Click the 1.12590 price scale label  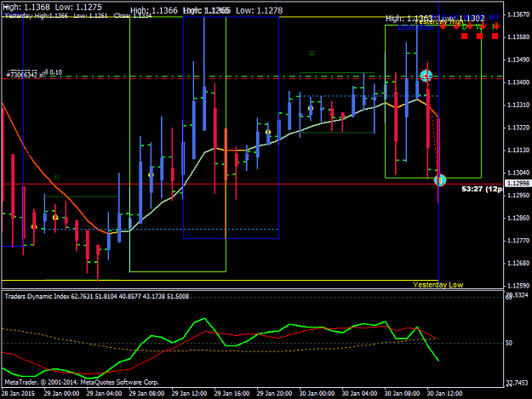(518, 286)
